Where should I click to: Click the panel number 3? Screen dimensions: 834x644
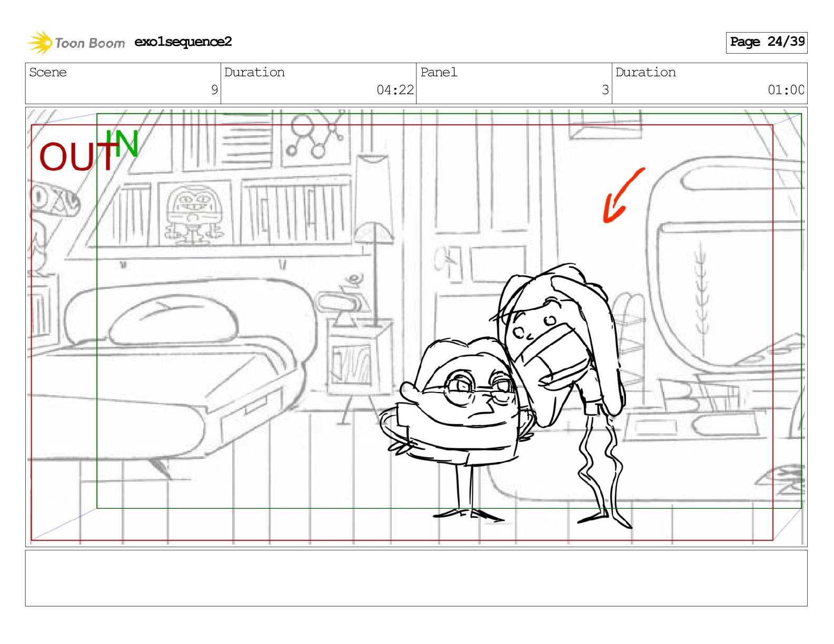[x=605, y=90]
